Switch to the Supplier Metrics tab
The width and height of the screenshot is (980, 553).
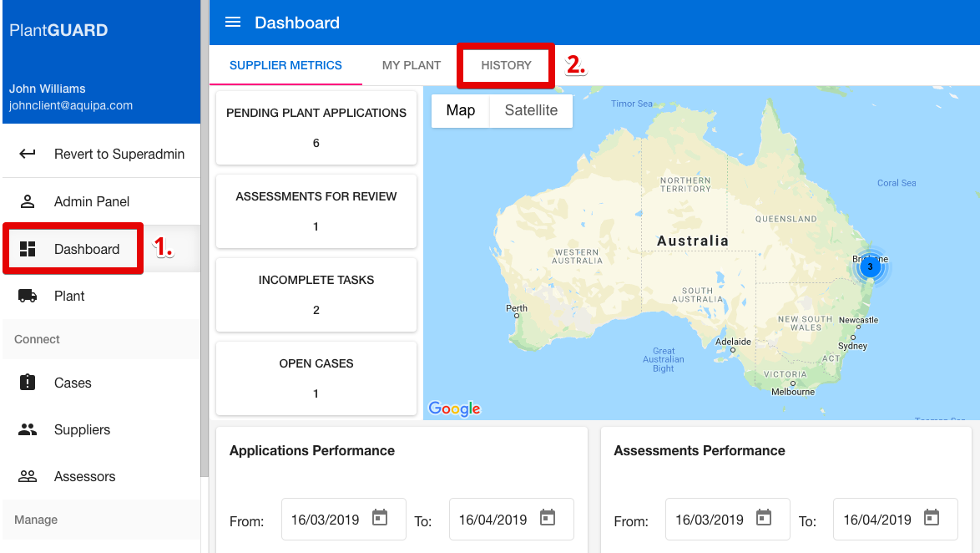285,65
